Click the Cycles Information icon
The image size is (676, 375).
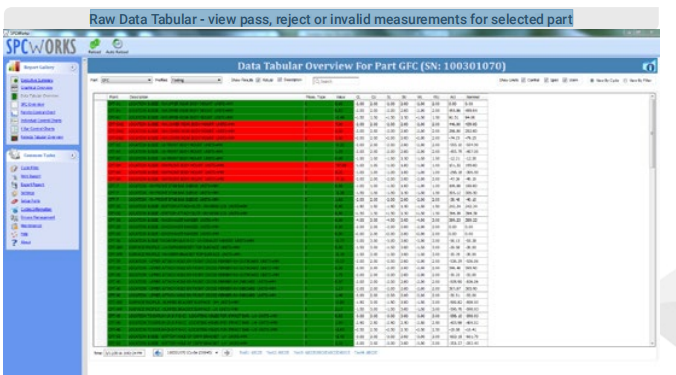point(14,209)
